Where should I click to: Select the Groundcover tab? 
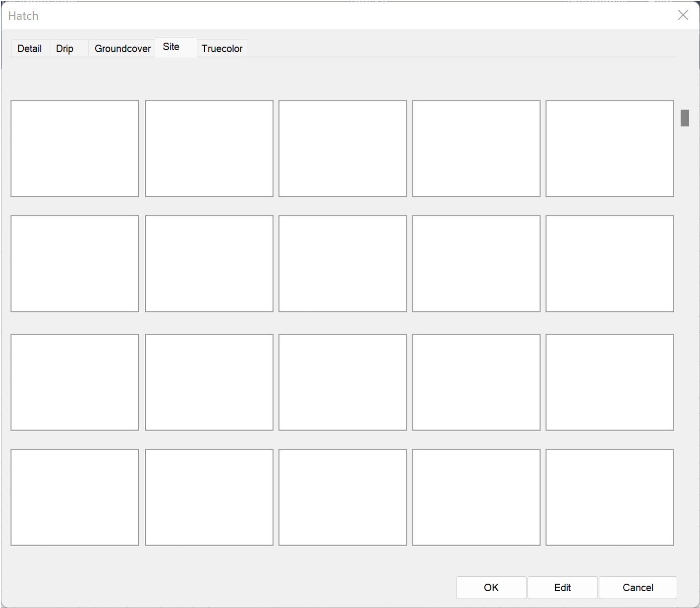[122, 49]
